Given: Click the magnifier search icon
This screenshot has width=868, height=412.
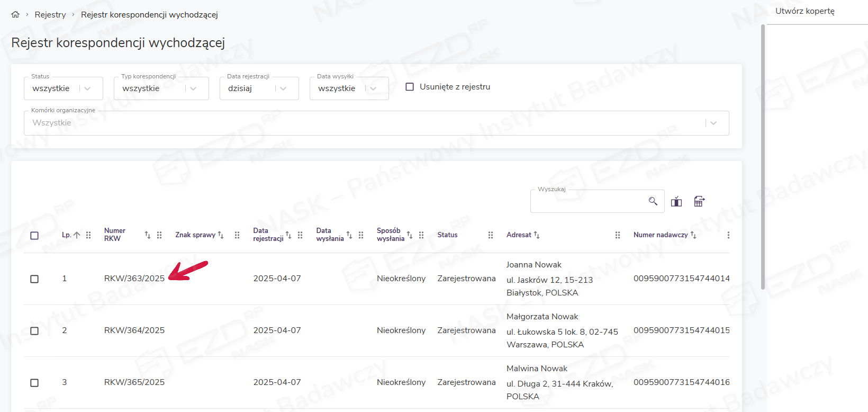Looking at the screenshot, I should click(x=653, y=201).
